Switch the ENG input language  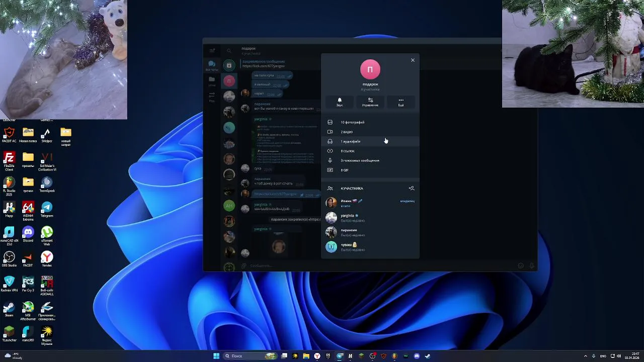click(x=603, y=356)
